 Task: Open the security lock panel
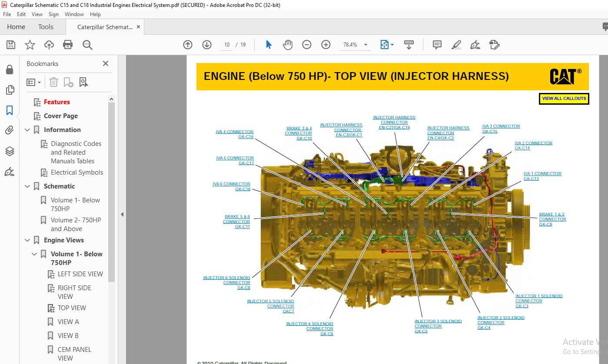10,69
